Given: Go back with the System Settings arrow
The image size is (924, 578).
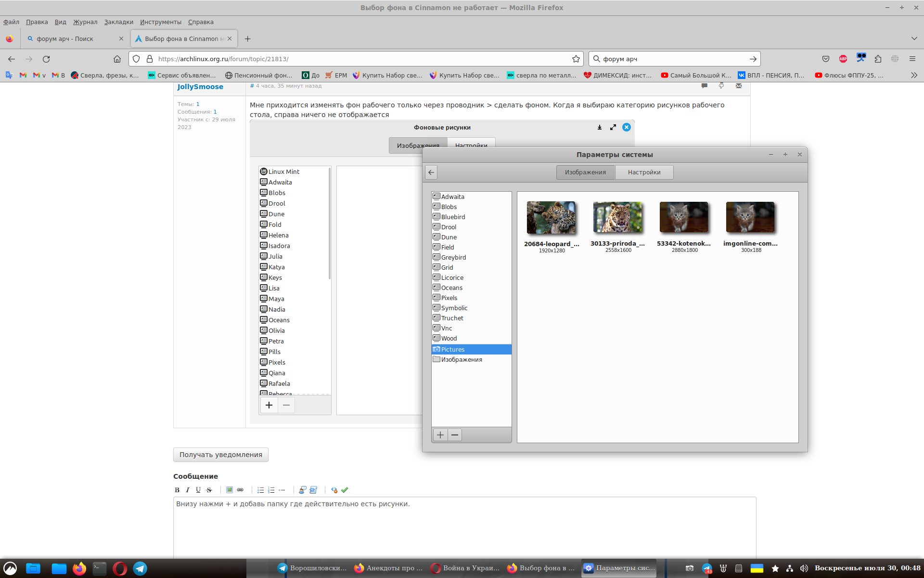Looking at the screenshot, I should 431,172.
